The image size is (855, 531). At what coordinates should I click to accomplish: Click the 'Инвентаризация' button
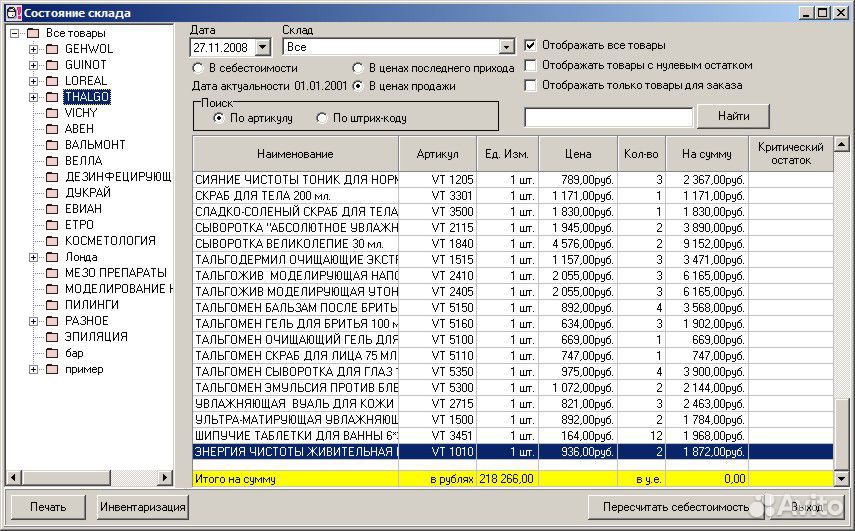coord(142,507)
